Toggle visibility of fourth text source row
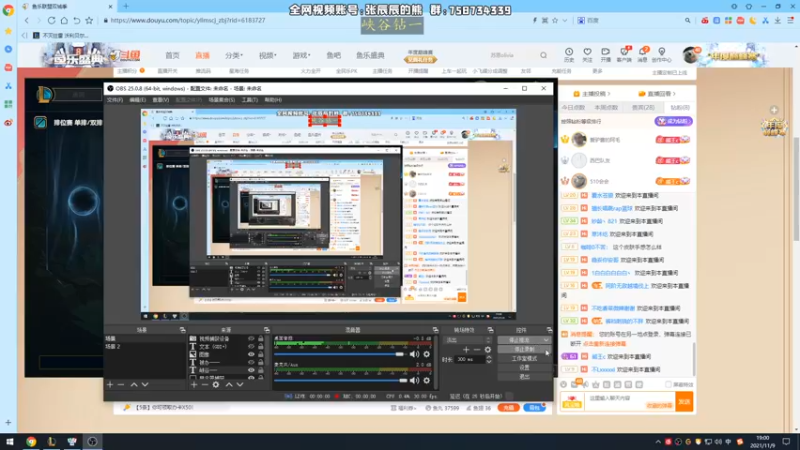 [x=251, y=362]
